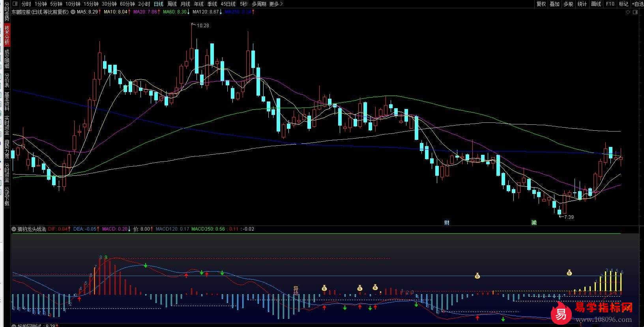Select the 日线 daily period tab
Viewport: 644px width, 327px height.
(x=158, y=4)
